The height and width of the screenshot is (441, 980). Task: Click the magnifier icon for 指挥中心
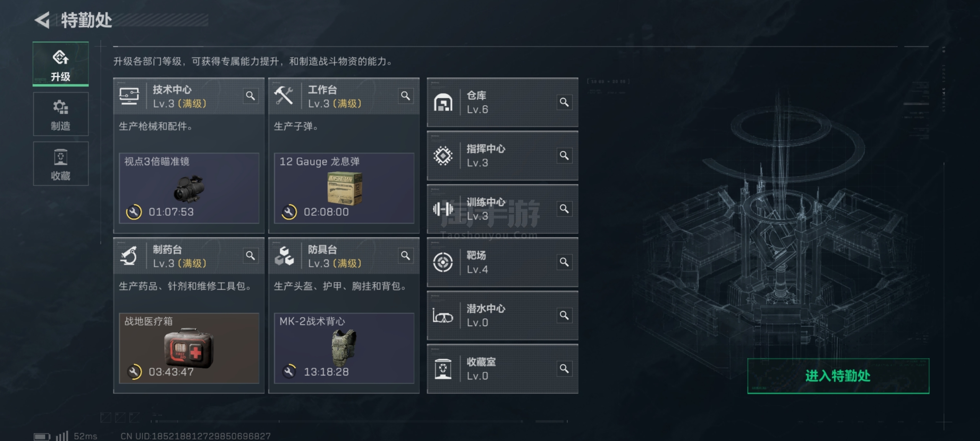click(x=564, y=155)
